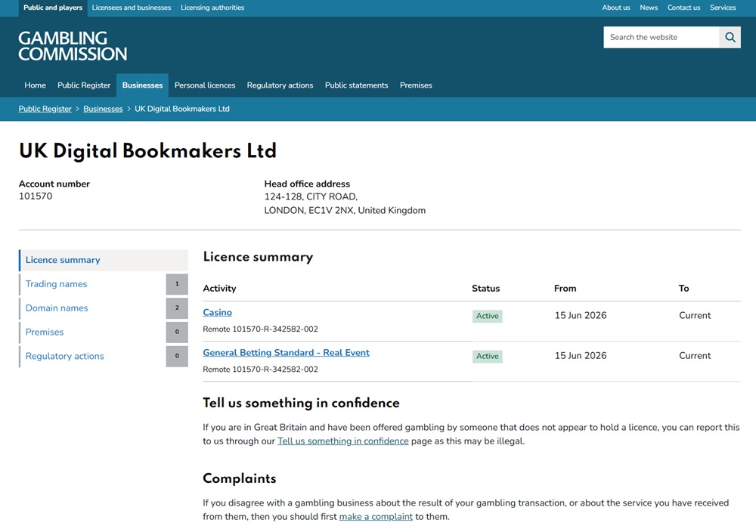The image size is (756, 532).
Task: Follow the Tell us something in confidence link
Action: (x=342, y=441)
